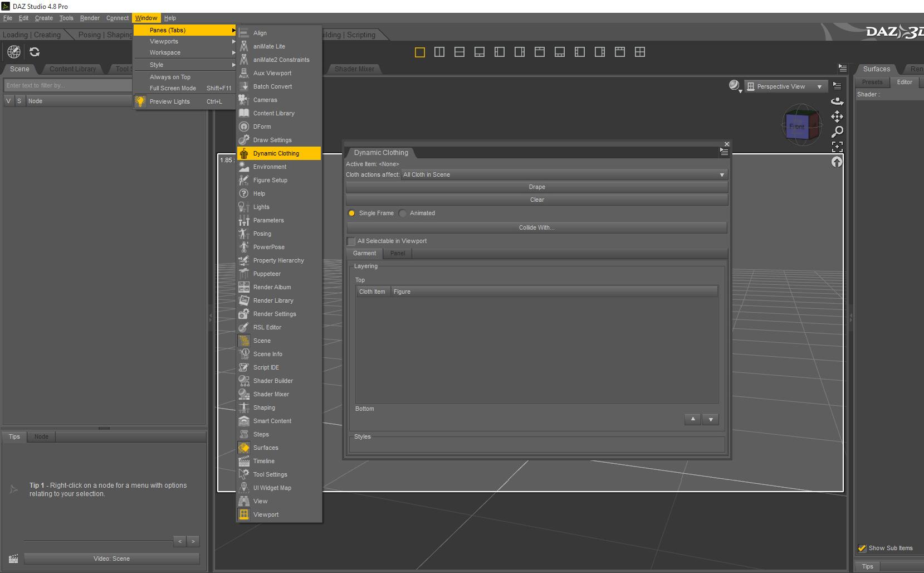Open RSL Editor pane

pos(279,327)
